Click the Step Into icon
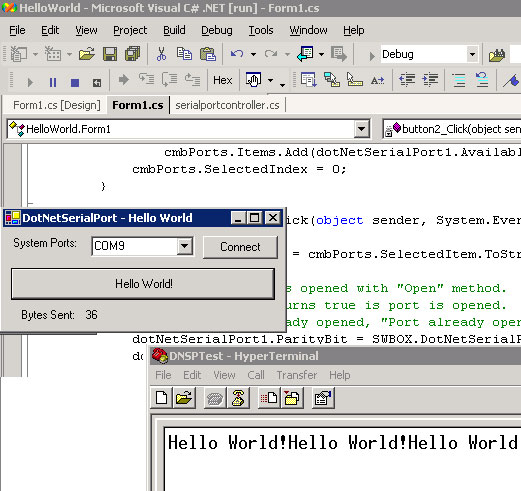 click(146, 80)
